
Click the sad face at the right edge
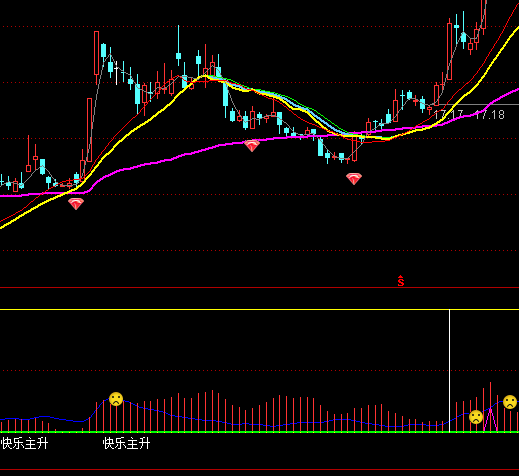click(510, 402)
